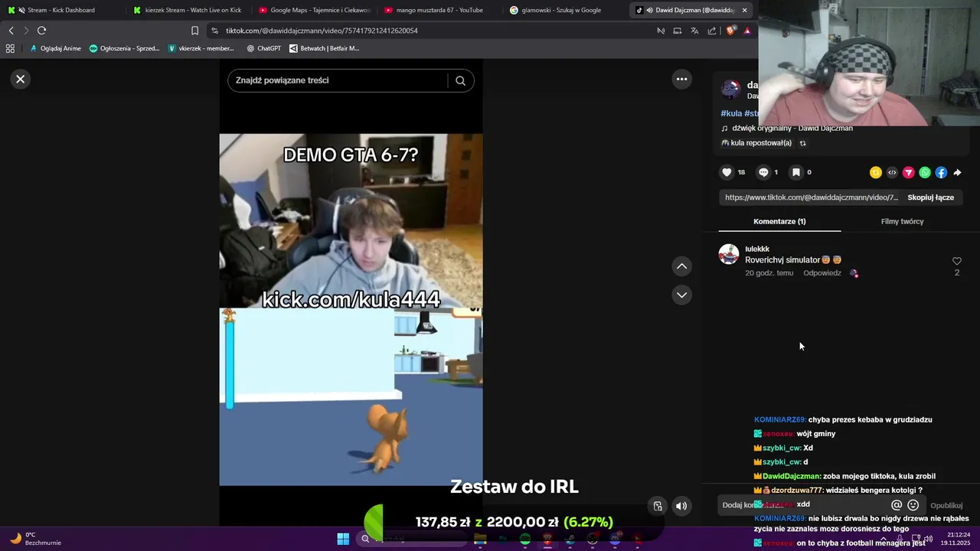Reply to lulekkk's comment via "Odpowiedz"

pyautogui.click(x=822, y=273)
